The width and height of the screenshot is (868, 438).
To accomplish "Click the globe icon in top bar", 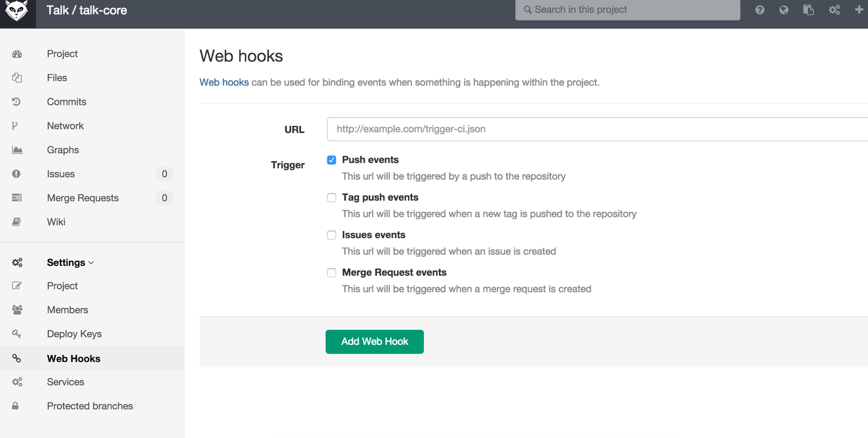I will tap(784, 10).
